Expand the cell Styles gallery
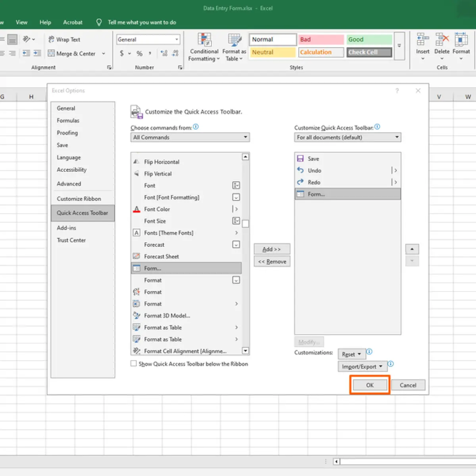 click(x=399, y=46)
